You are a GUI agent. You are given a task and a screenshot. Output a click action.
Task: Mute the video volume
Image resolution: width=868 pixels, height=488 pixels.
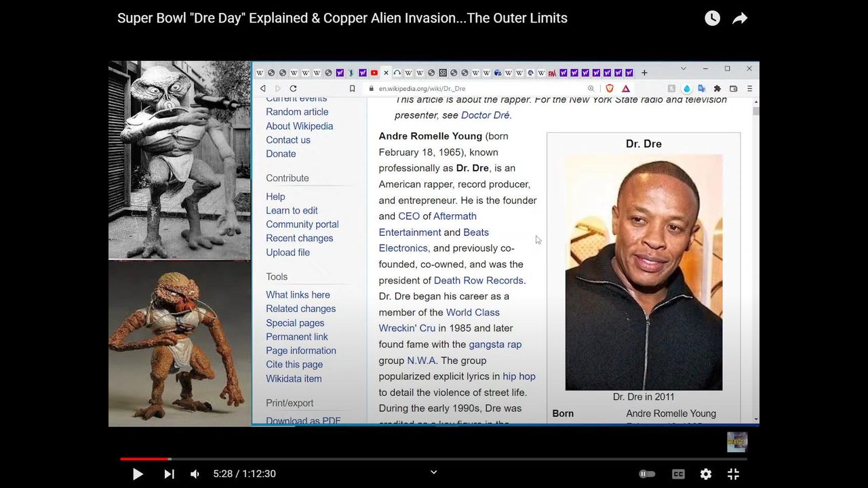click(x=195, y=474)
